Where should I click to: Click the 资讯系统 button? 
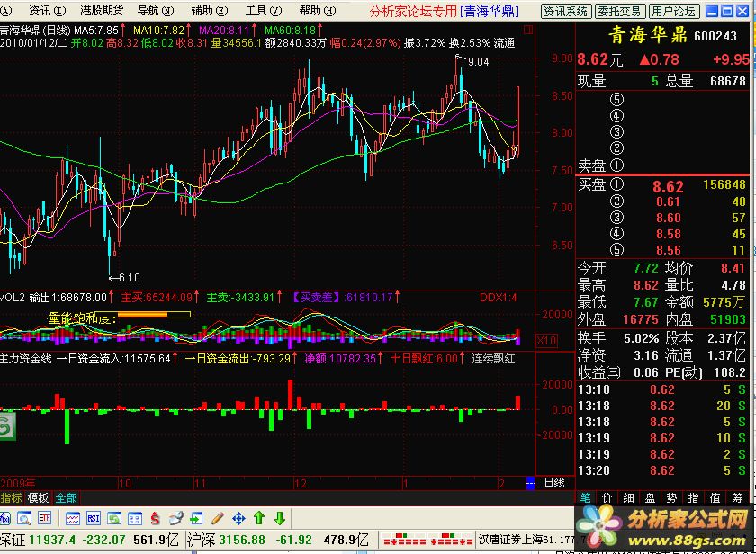coord(565,11)
